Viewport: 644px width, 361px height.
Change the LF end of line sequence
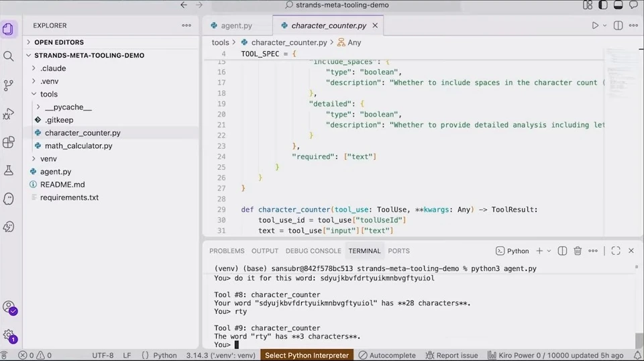127,356
